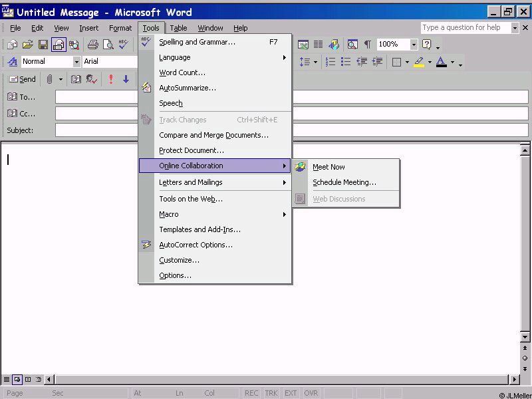The image size is (532, 399).
Task: Click the Save floppy disk icon
Action: click(43, 45)
